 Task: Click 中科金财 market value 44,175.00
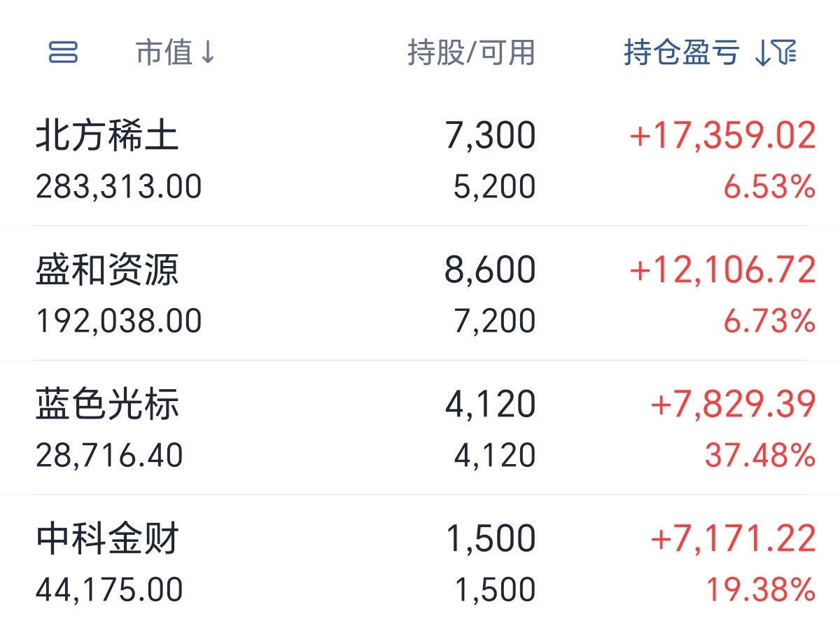(x=109, y=590)
